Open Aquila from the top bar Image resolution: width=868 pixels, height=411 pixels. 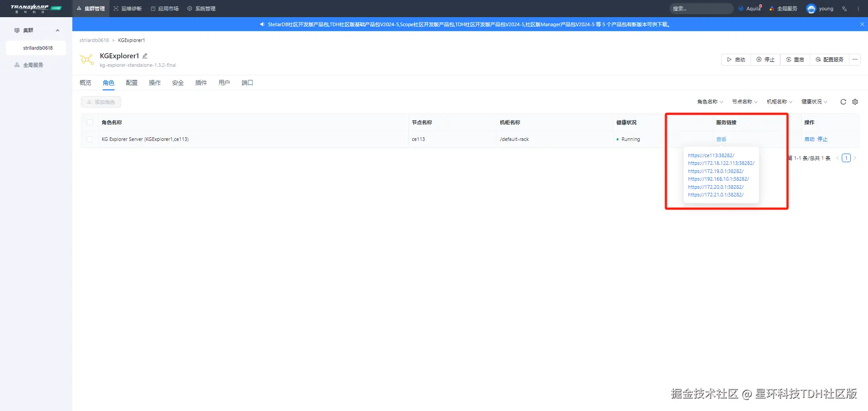750,9
